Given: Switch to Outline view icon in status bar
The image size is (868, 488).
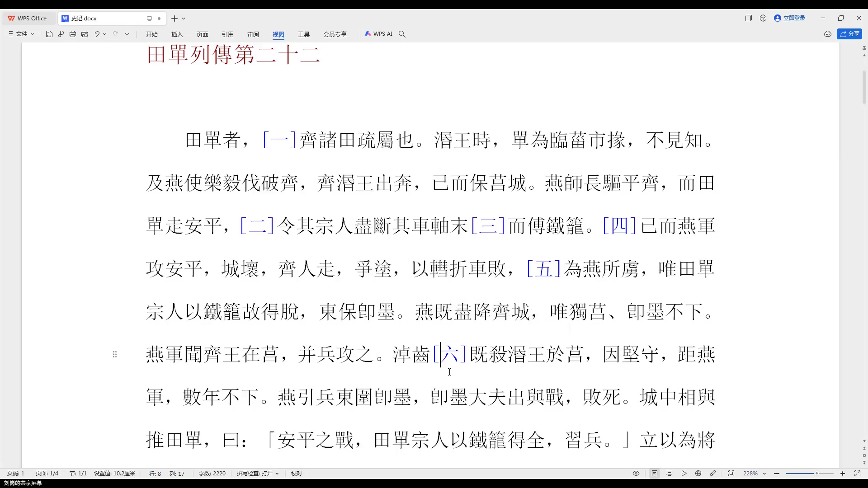Looking at the screenshot, I should click(670, 473).
